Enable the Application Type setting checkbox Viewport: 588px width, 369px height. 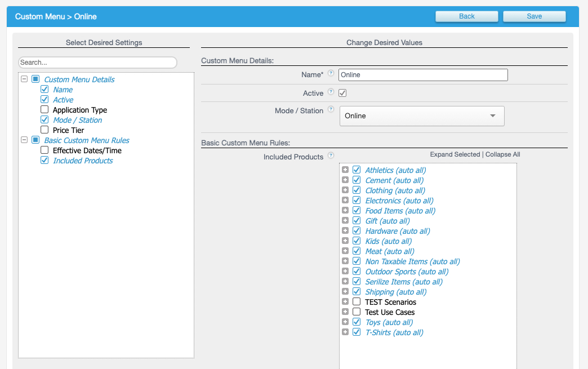pos(44,110)
